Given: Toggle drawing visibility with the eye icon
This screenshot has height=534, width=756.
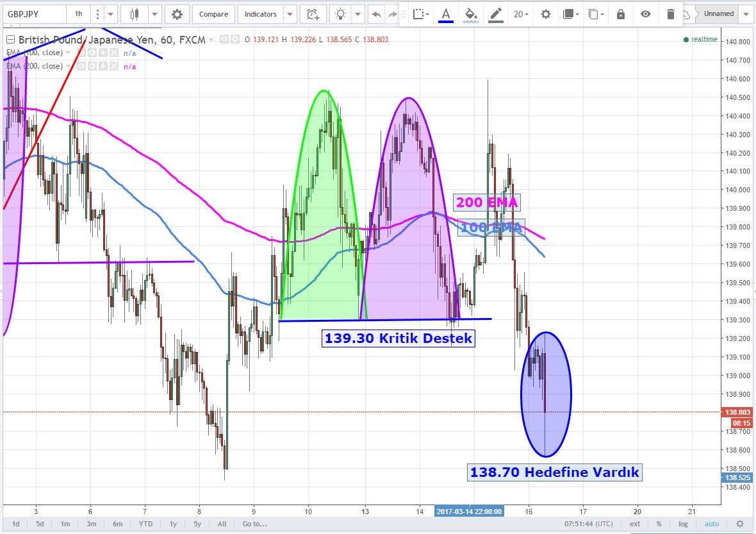Looking at the screenshot, I should pos(645,14).
